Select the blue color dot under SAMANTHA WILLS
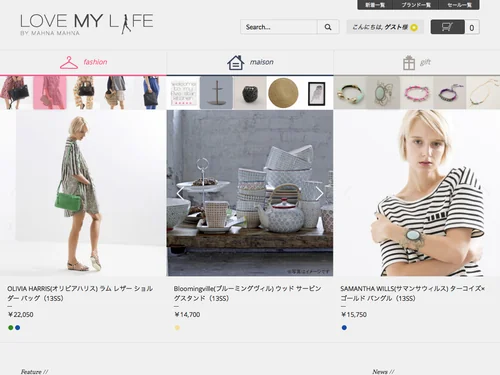This screenshot has height=375, width=500. pos(344,328)
